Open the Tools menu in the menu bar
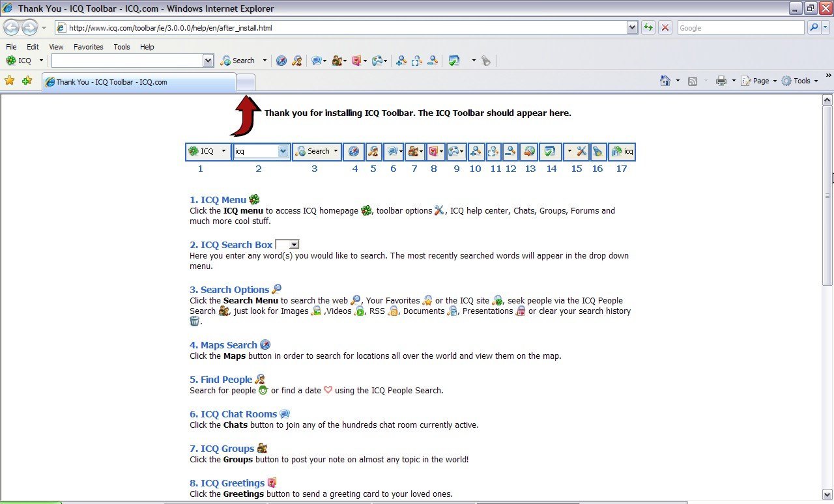Viewport: 834px width, 504px height. click(x=122, y=47)
